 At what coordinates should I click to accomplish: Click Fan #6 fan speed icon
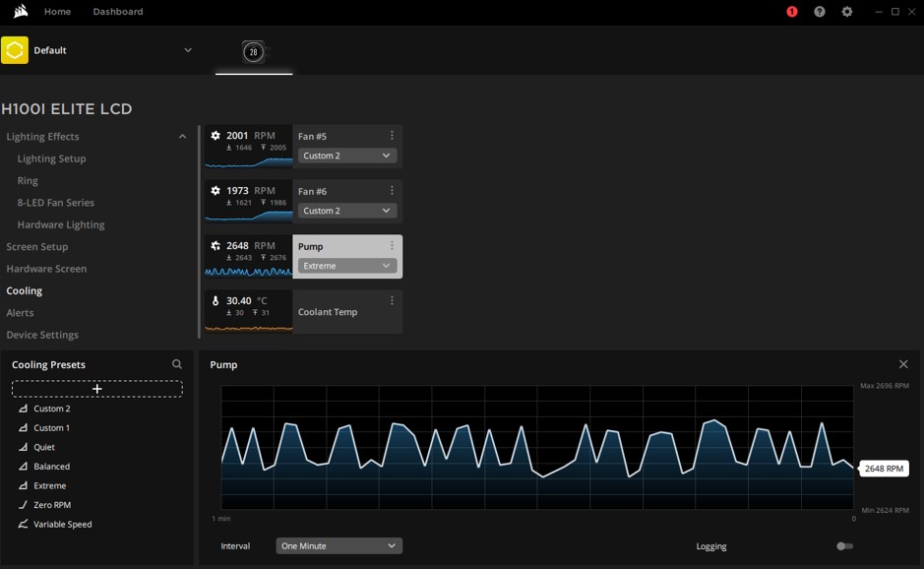pos(216,190)
